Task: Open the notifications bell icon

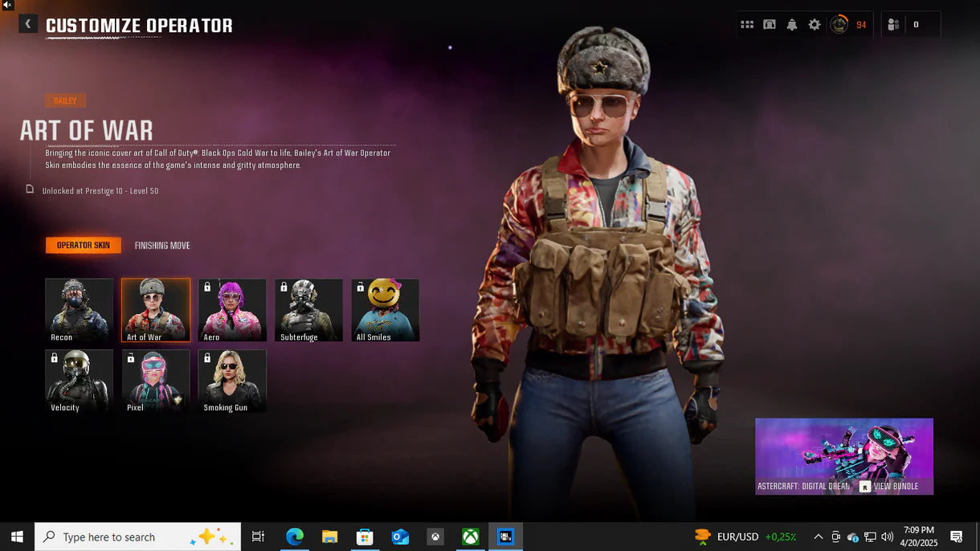Action: 792,25
